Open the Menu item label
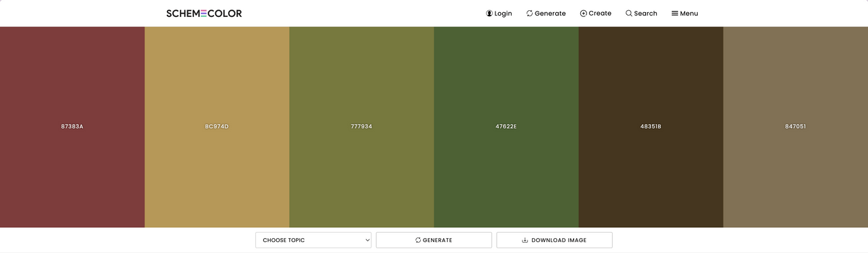The width and height of the screenshot is (868, 253). pos(689,14)
